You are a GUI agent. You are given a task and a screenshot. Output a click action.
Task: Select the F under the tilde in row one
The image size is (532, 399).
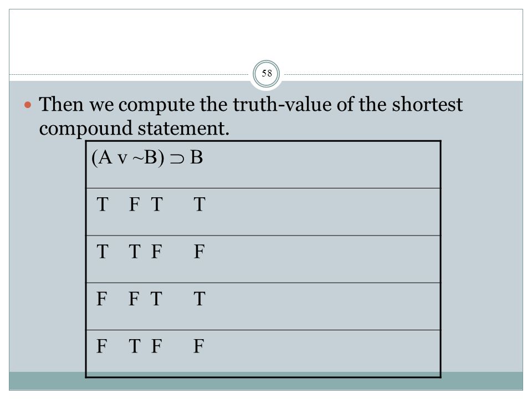tap(134, 204)
